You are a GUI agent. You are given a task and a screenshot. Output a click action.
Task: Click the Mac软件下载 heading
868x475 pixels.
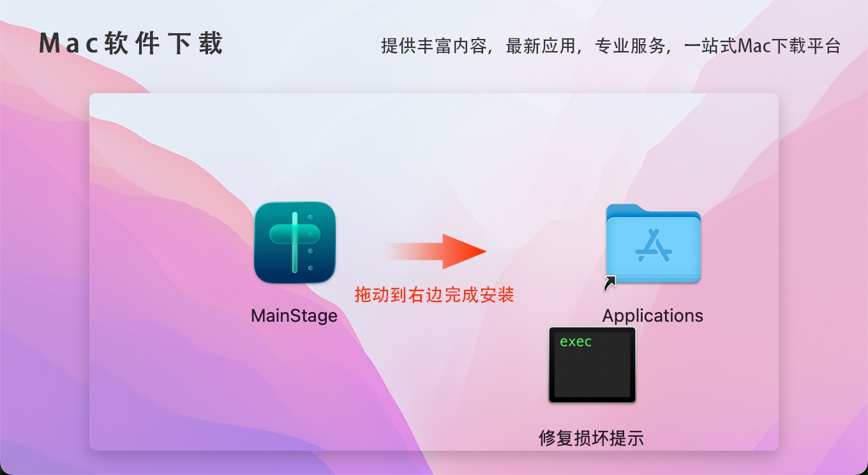[131, 43]
